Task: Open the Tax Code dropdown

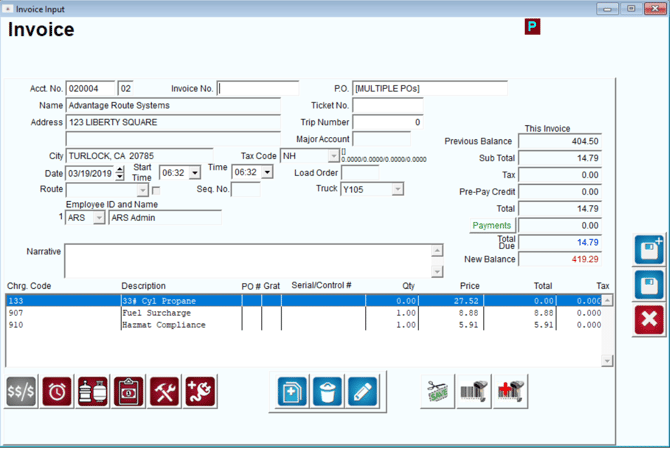Action: (334, 156)
